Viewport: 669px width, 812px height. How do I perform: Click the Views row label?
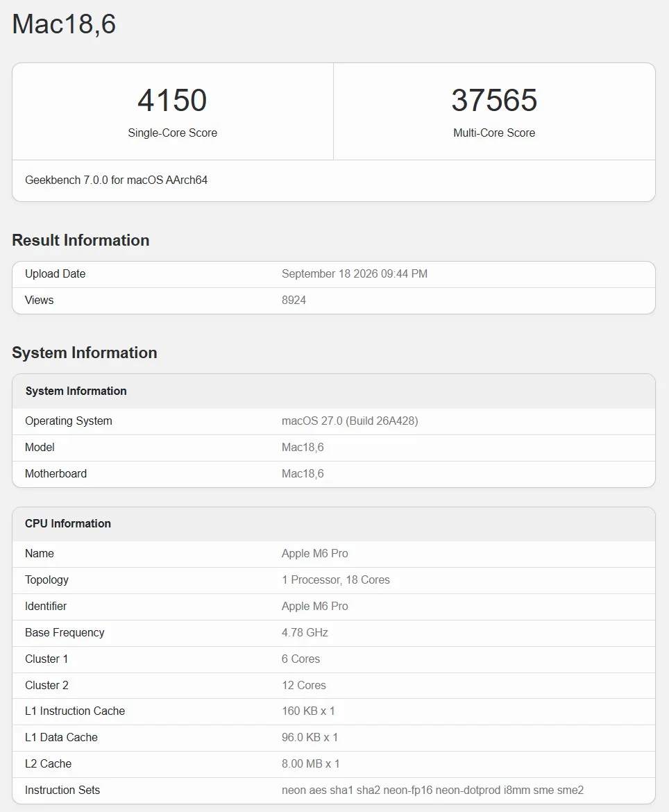point(39,301)
